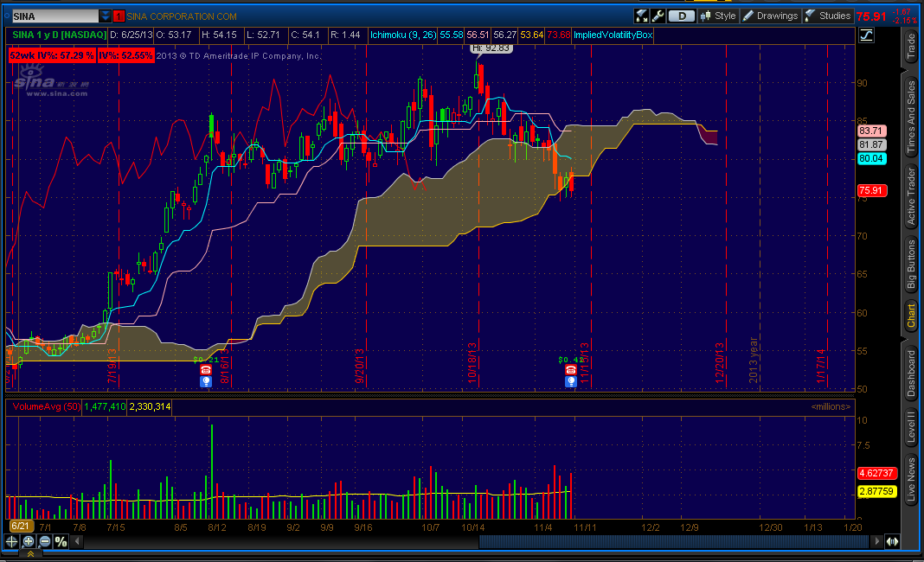Select the crosshair pan tool
924x562 pixels.
(x=12, y=541)
